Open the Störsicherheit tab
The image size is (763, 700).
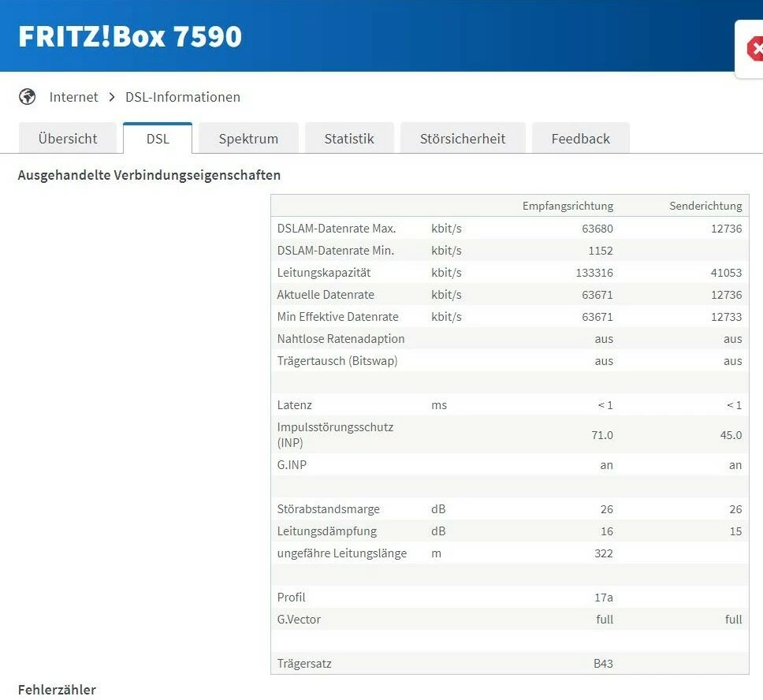tap(463, 139)
